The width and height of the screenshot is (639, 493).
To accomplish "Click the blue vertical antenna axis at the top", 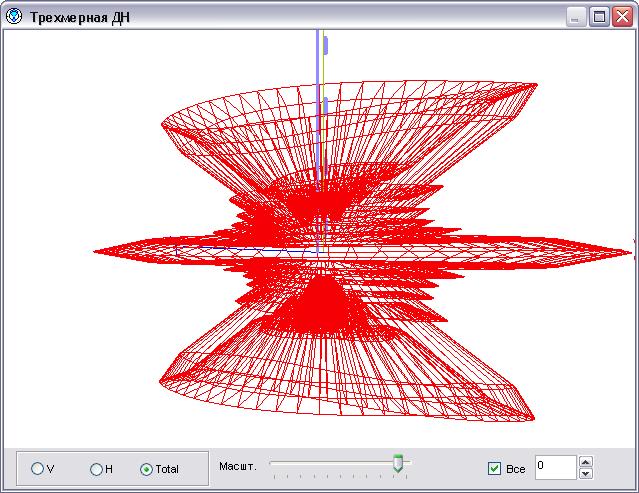I will (318, 50).
